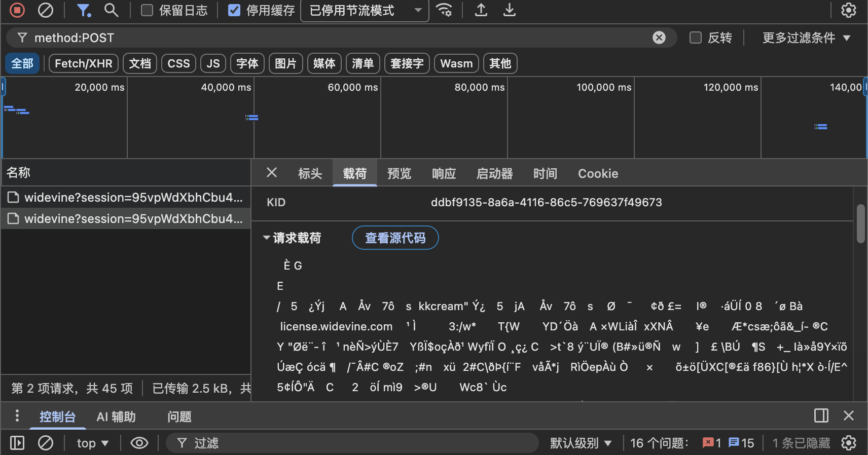Filter by Wasm type

coord(456,63)
